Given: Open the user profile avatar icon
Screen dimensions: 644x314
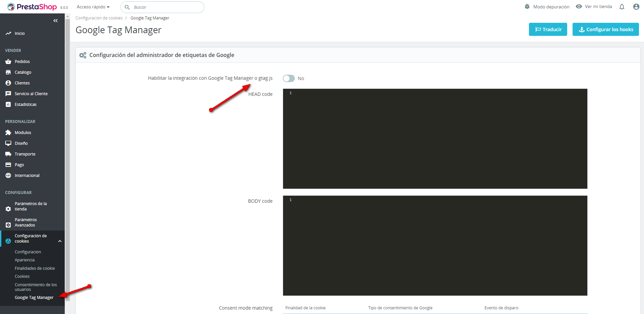Looking at the screenshot, I should (636, 7).
